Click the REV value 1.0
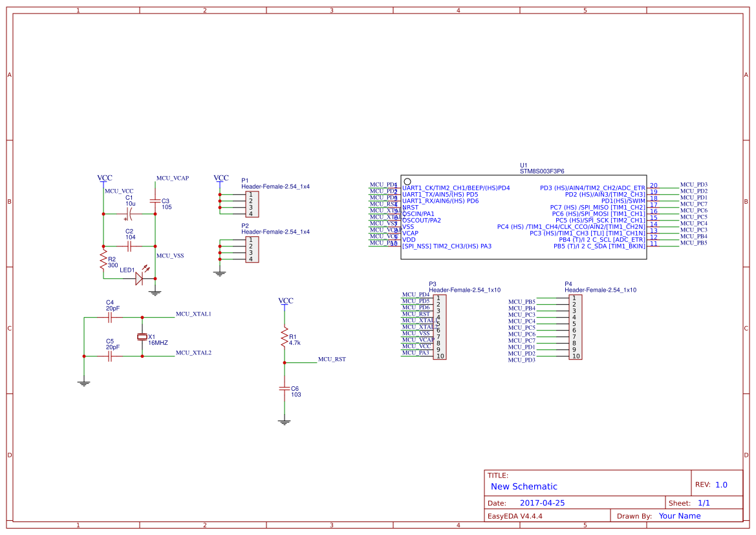 coord(721,485)
